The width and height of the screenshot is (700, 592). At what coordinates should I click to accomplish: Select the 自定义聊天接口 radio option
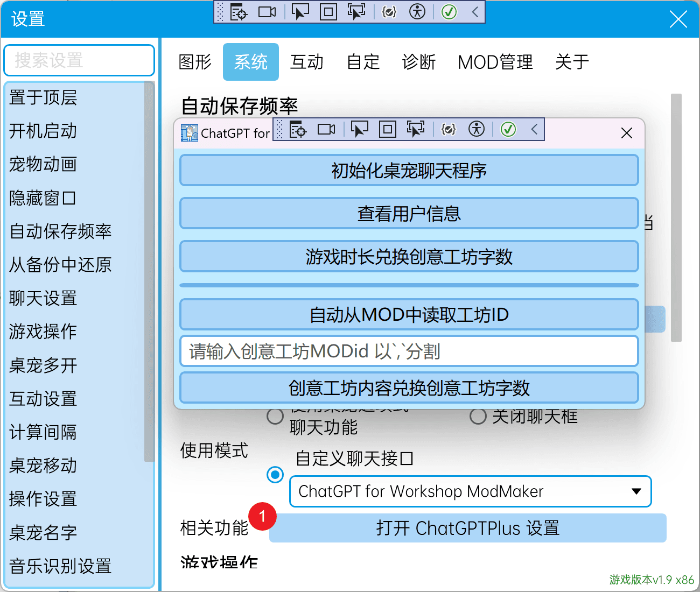pyautogui.click(x=275, y=475)
